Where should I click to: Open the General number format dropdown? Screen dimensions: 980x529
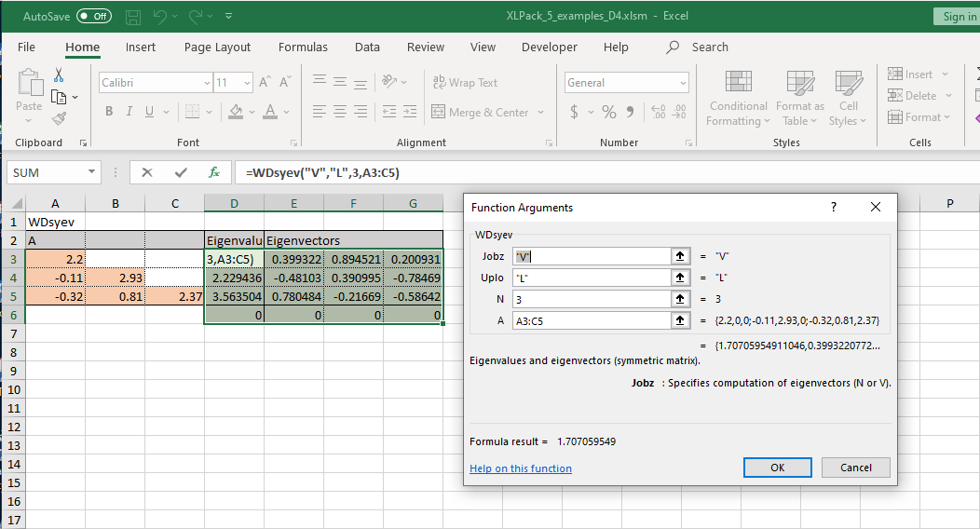[683, 83]
